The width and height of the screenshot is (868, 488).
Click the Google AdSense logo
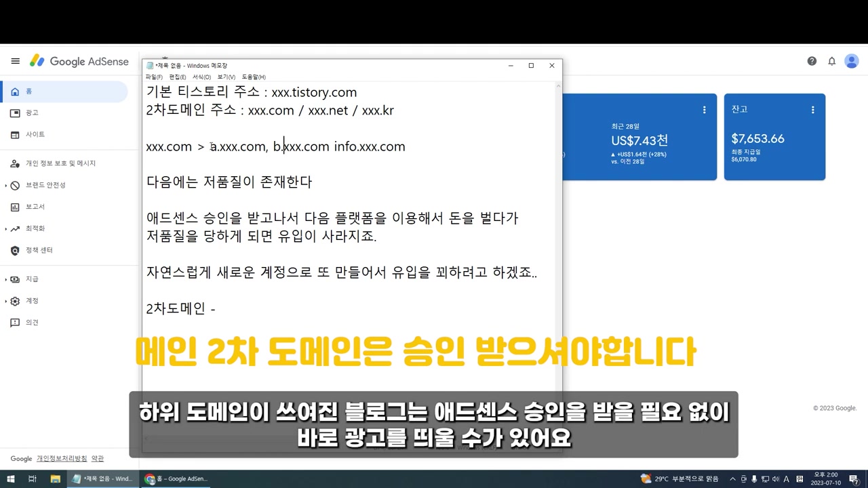[79, 61]
